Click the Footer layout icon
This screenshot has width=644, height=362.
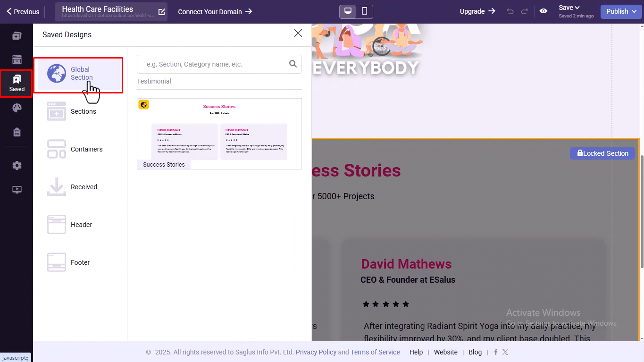(57, 262)
